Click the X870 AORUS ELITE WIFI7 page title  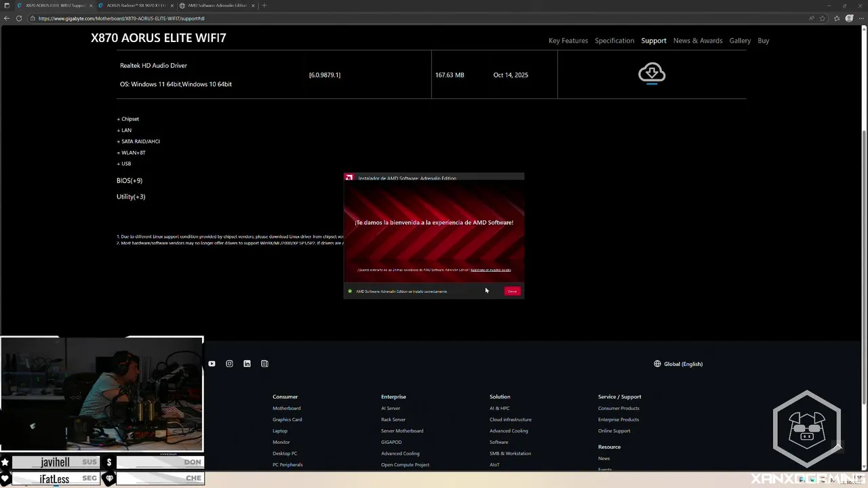click(159, 38)
